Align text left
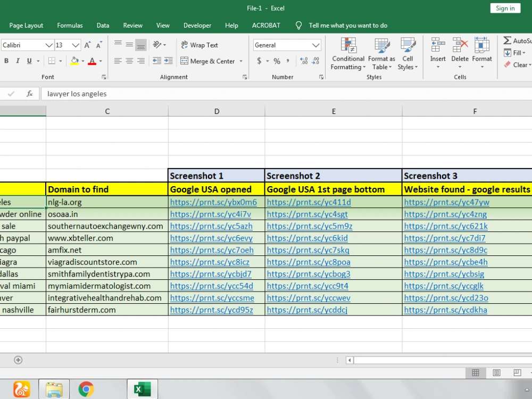Viewport: 532px width, 399px height. pos(118,61)
